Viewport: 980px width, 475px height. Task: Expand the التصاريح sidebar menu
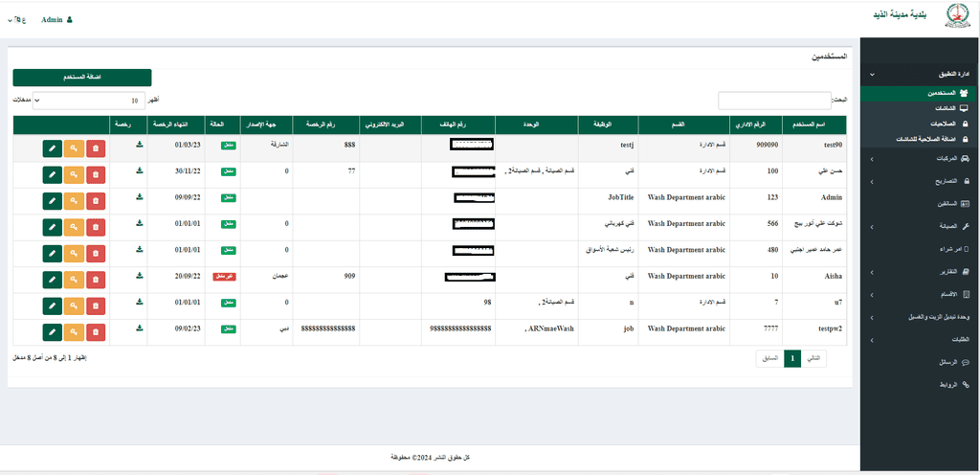coord(920,181)
